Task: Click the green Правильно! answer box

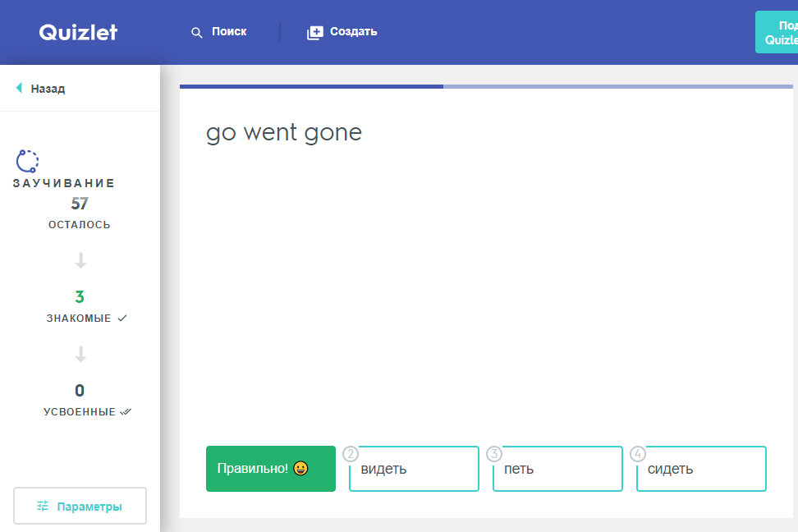Action: click(x=271, y=469)
